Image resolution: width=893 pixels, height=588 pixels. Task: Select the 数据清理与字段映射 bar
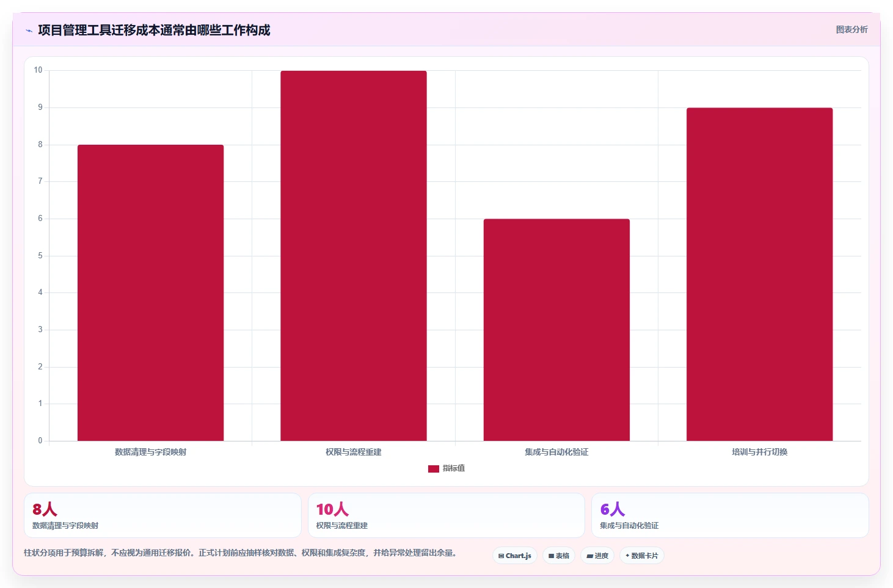[150, 292]
